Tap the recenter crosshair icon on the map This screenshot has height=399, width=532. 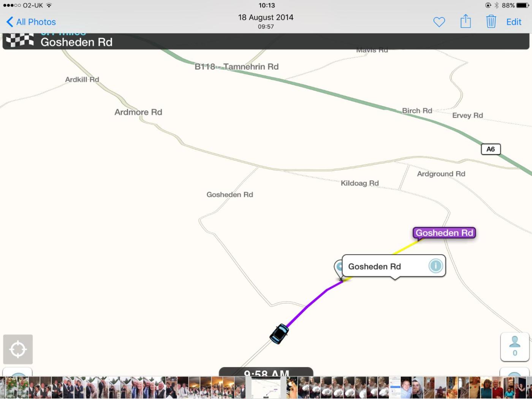click(x=18, y=349)
